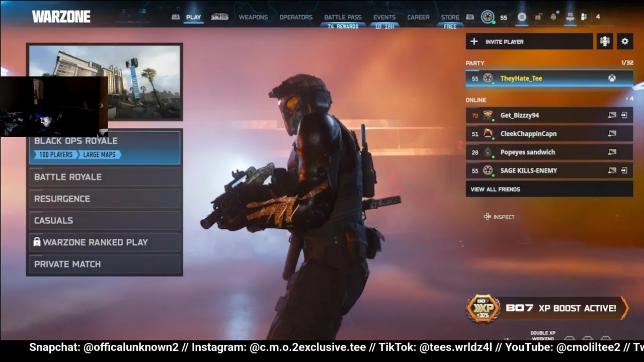Click the platform icon on CleekChappinCapn's row
The height and width of the screenshot is (362, 644).
(612, 134)
